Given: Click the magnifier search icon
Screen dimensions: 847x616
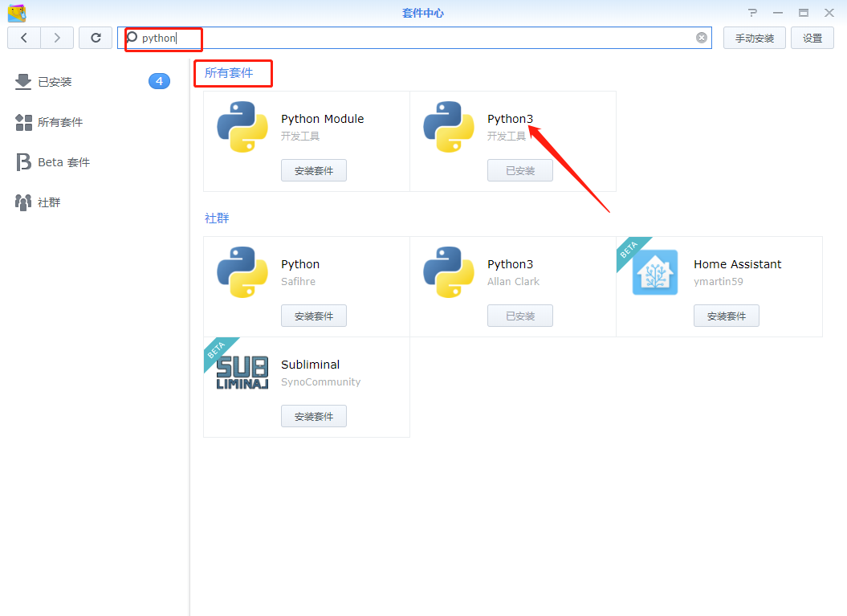Looking at the screenshot, I should coord(131,37).
